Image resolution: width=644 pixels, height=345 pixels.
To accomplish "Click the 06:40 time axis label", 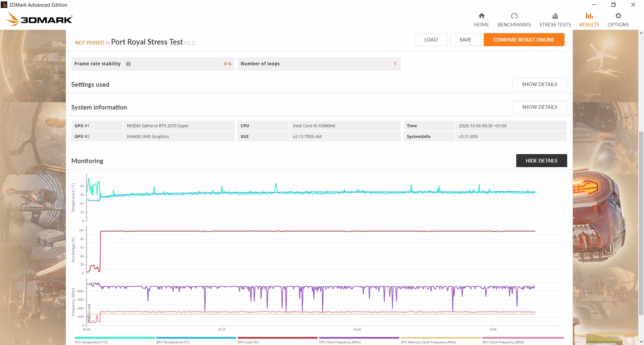I will pos(357,330).
